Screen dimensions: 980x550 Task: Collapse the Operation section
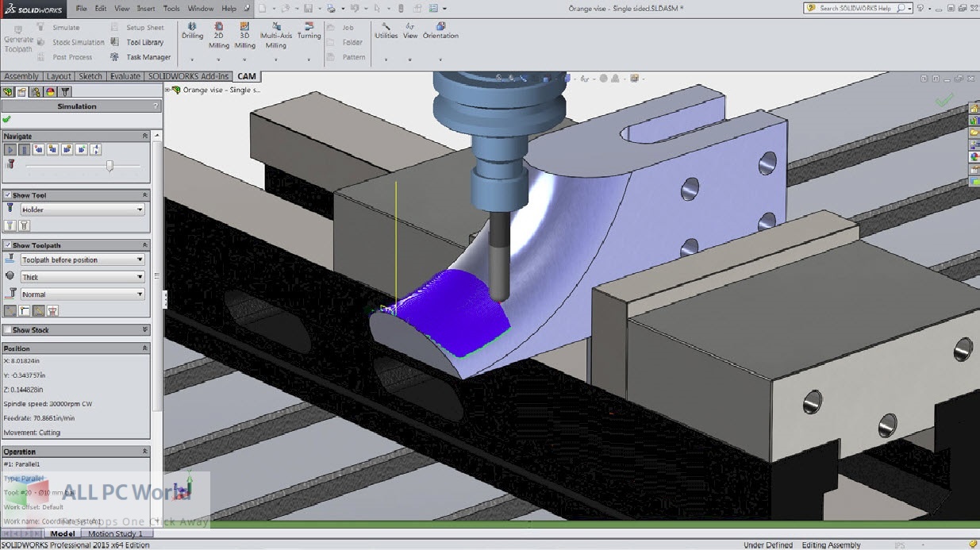click(144, 452)
